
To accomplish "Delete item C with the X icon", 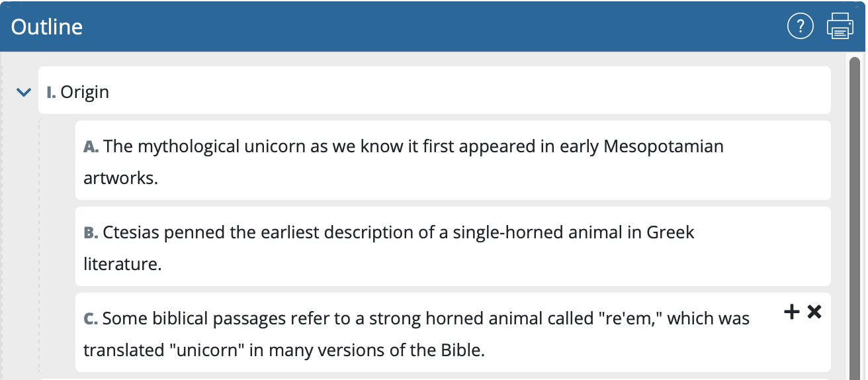I will [x=814, y=311].
